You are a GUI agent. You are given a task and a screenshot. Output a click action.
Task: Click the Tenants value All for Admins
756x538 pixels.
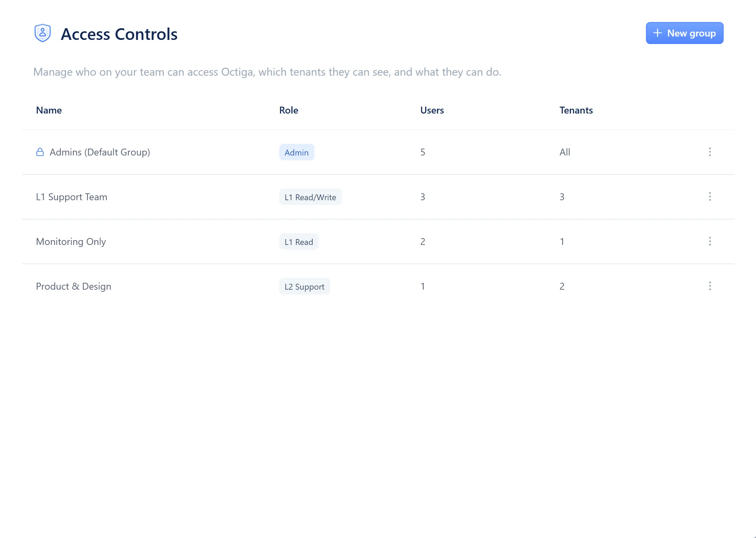[x=565, y=152]
